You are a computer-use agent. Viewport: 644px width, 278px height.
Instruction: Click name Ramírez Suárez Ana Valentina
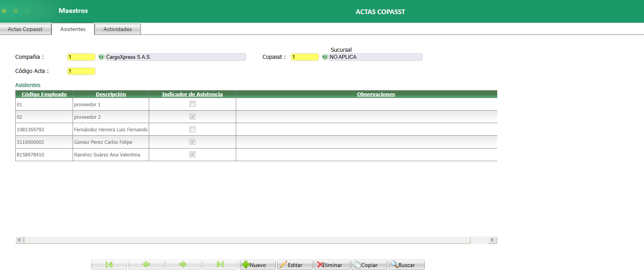pos(111,154)
